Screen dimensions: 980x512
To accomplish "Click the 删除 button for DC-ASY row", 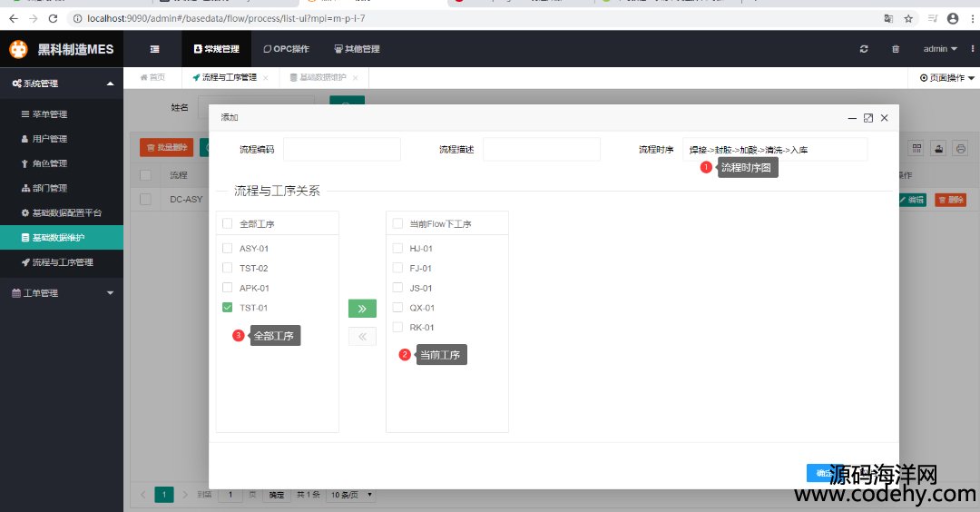I will coord(951,200).
